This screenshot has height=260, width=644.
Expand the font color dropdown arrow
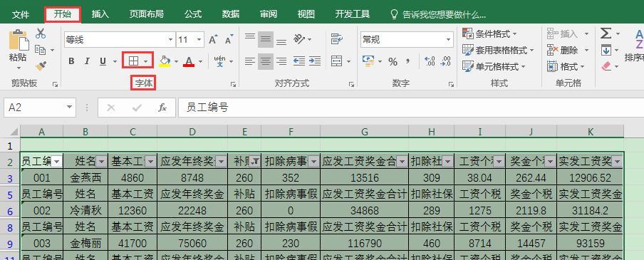(200, 61)
